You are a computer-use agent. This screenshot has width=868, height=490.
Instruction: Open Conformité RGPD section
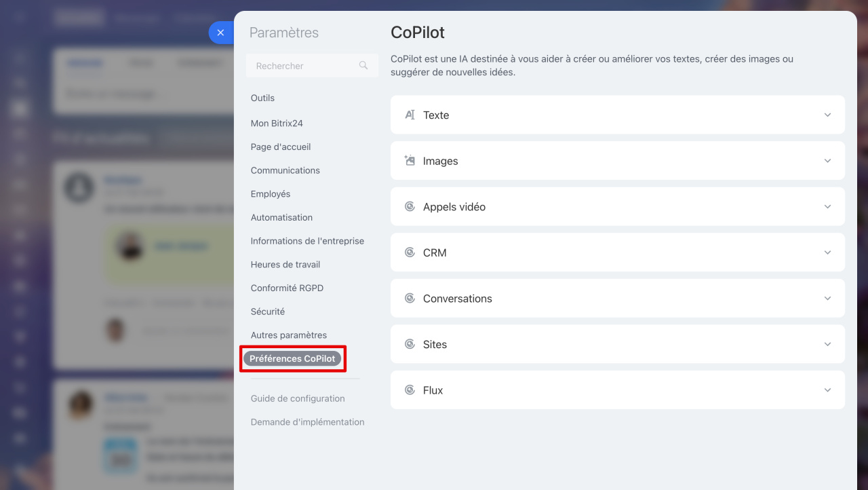[x=287, y=288]
